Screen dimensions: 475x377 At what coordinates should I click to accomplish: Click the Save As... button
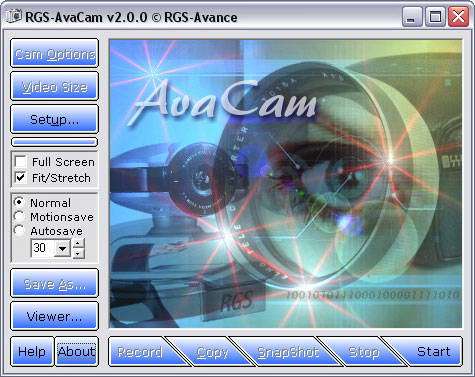pyautogui.click(x=55, y=283)
